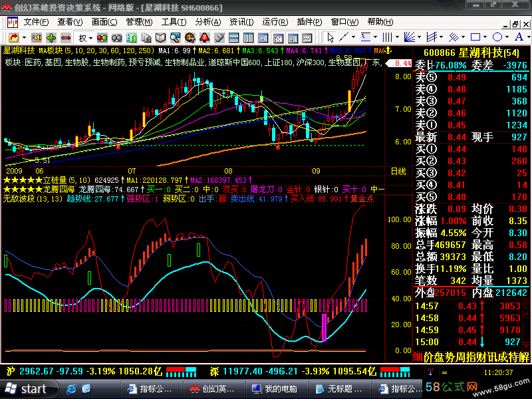Click the magnifying glass search icon
The image size is (532, 399).
tap(175, 37)
